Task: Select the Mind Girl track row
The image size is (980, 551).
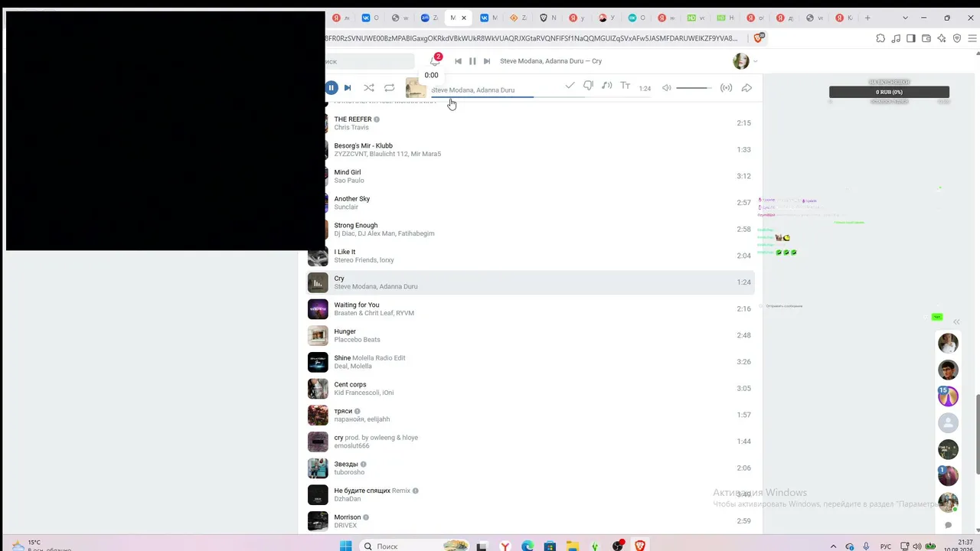Action: [530, 176]
